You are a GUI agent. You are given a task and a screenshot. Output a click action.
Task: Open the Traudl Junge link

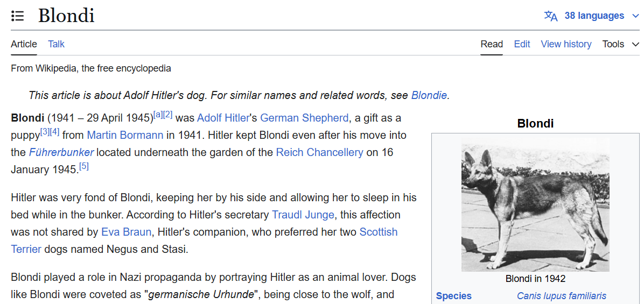click(303, 215)
